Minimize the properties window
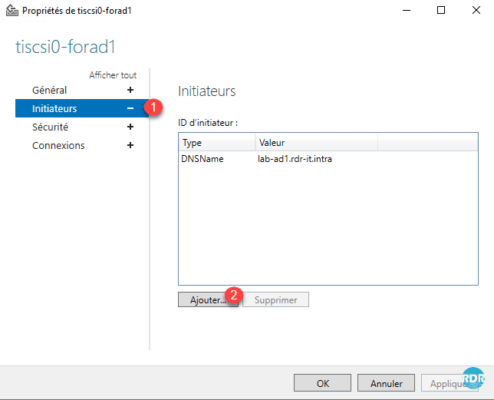The width and height of the screenshot is (494, 400). pos(406,10)
